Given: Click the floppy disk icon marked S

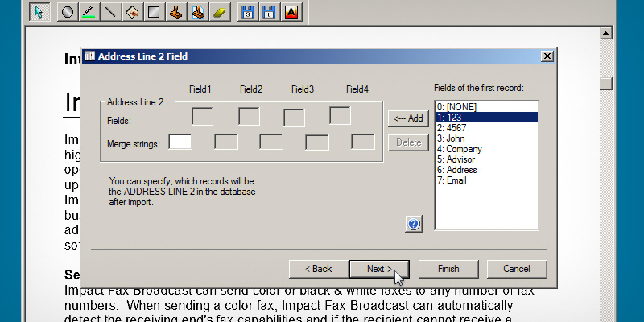Looking at the screenshot, I should [248, 12].
